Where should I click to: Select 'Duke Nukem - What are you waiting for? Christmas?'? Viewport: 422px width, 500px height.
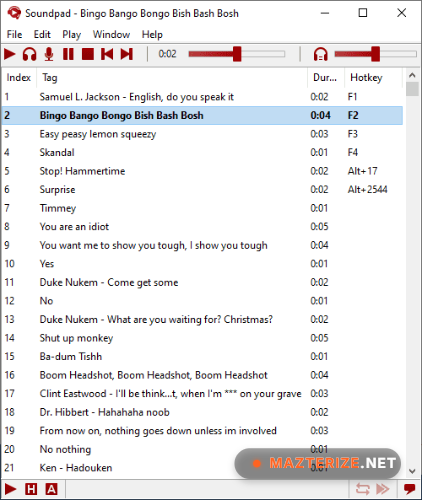pyautogui.click(x=202, y=319)
